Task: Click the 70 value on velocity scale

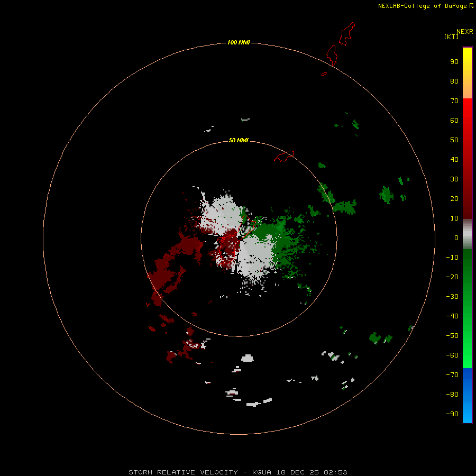Action: (454, 101)
